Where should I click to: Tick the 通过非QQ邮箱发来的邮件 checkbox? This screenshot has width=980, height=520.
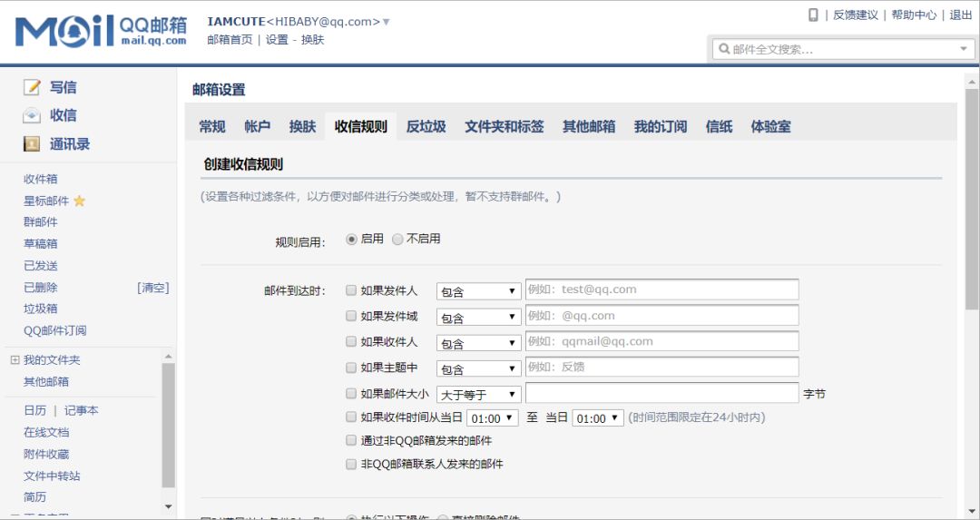pyautogui.click(x=351, y=440)
